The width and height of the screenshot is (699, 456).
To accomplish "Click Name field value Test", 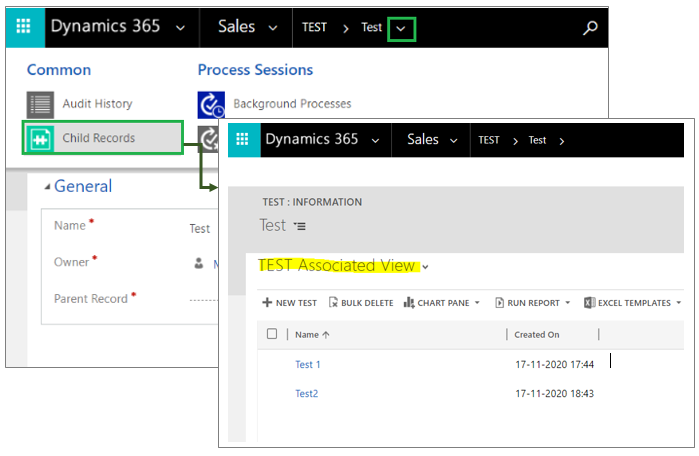I will pos(199,229).
